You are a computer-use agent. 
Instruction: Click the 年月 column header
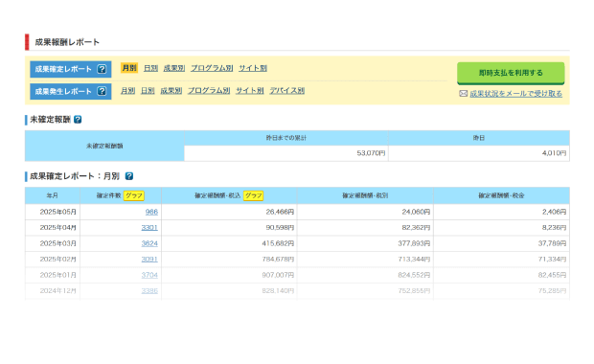tap(53, 195)
